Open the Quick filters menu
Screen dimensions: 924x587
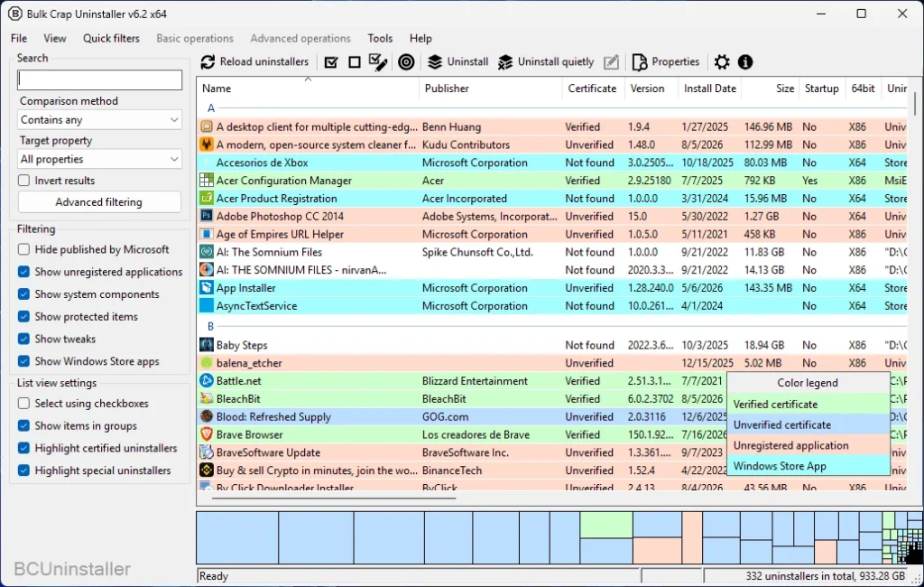pyautogui.click(x=111, y=38)
